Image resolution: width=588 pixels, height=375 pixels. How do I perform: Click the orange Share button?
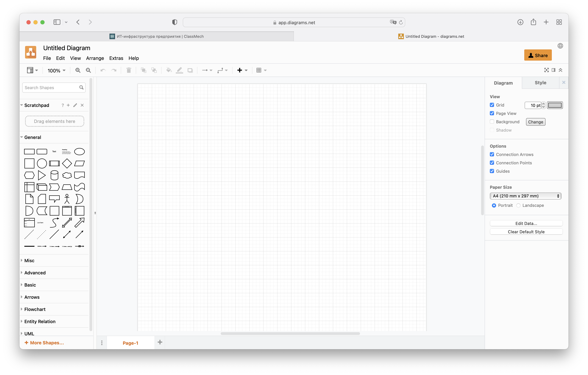click(x=538, y=56)
